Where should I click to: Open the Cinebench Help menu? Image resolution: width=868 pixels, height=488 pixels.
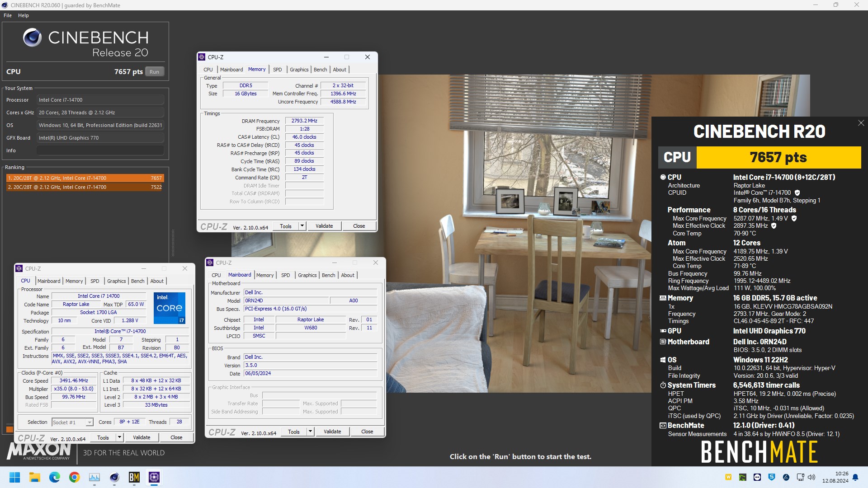24,15
